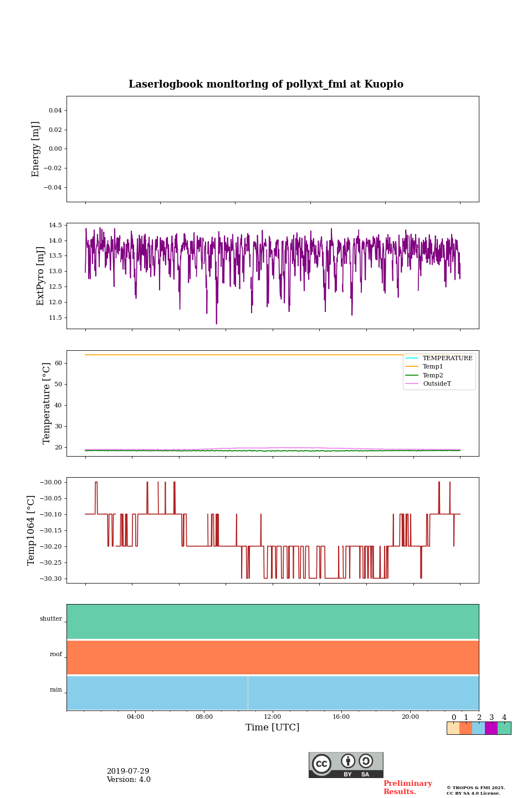Click the green Temp2 legend line marker
This screenshot has height=798, width=532.
tap(412, 375)
